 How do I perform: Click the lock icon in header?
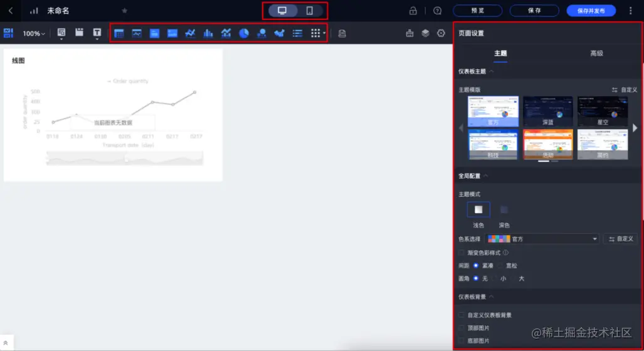pos(413,11)
